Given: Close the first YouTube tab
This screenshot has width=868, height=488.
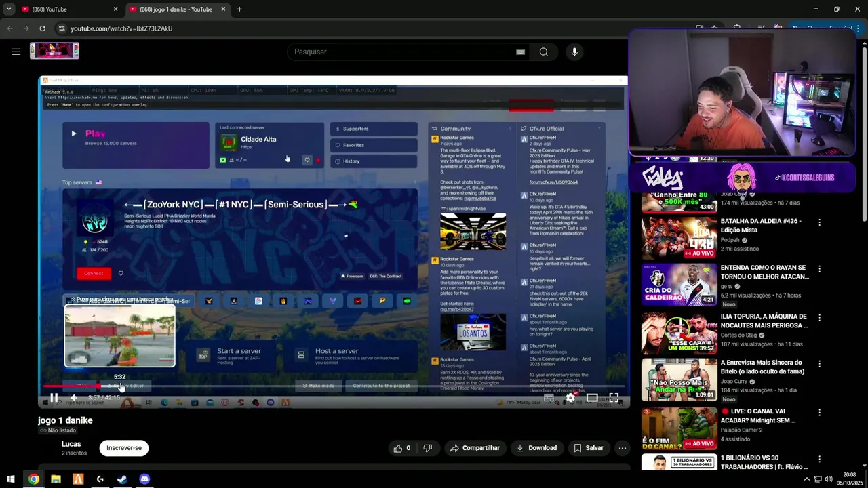Looking at the screenshot, I should pos(115,9).
